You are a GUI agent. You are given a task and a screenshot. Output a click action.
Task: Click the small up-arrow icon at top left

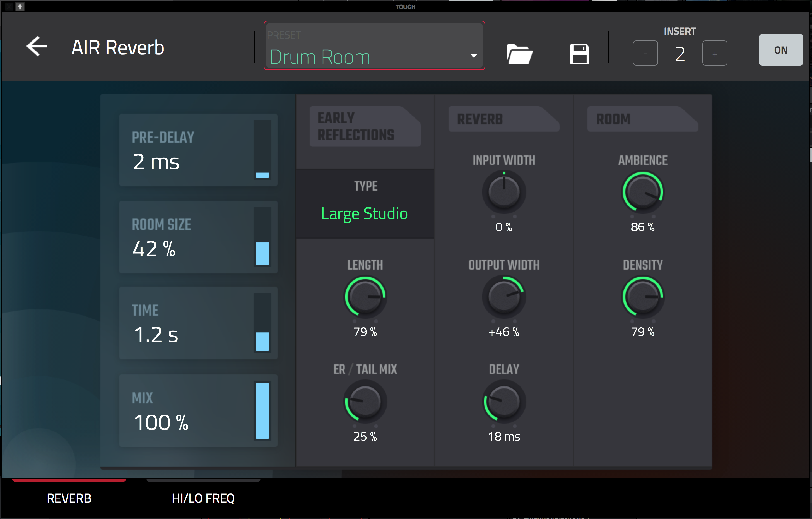[x=20, y=6]
